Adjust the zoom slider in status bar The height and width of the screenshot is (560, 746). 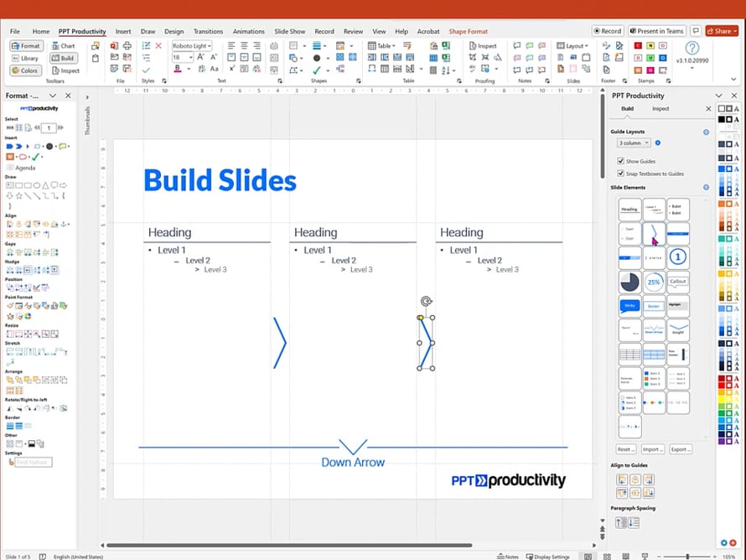point(687,556)
